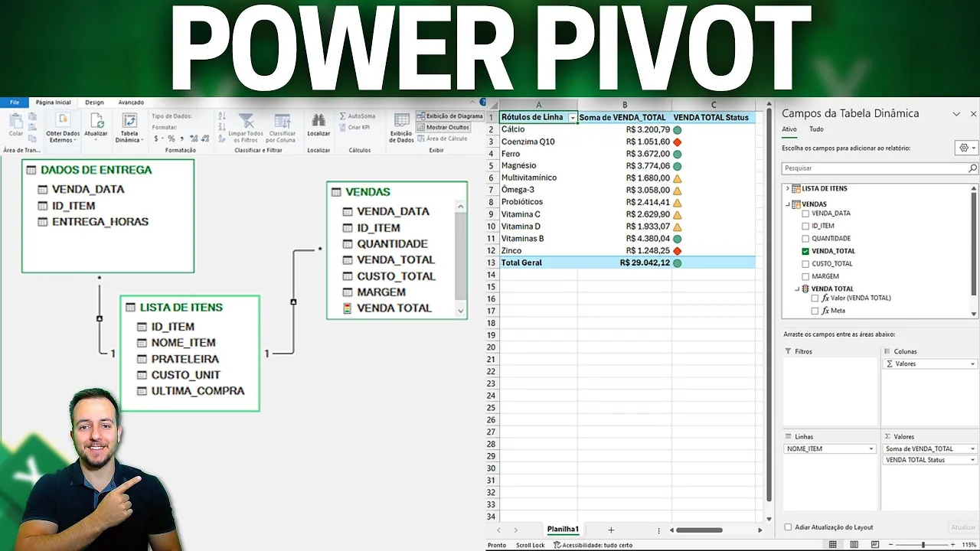Open Rótulos de Linha filter dropdown
This screenshot has height=551, width=980.
click(572, 117)
